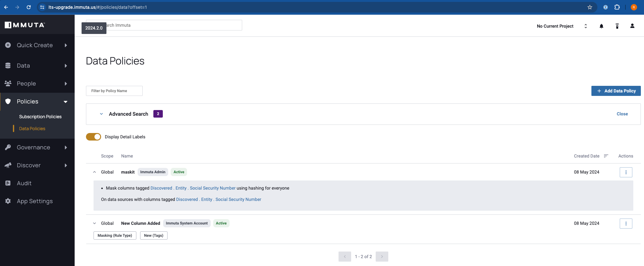Expand the New Column Added policy row
This screenshot has height=266, width=644.
pyautogui.click(x=94, y=223)
